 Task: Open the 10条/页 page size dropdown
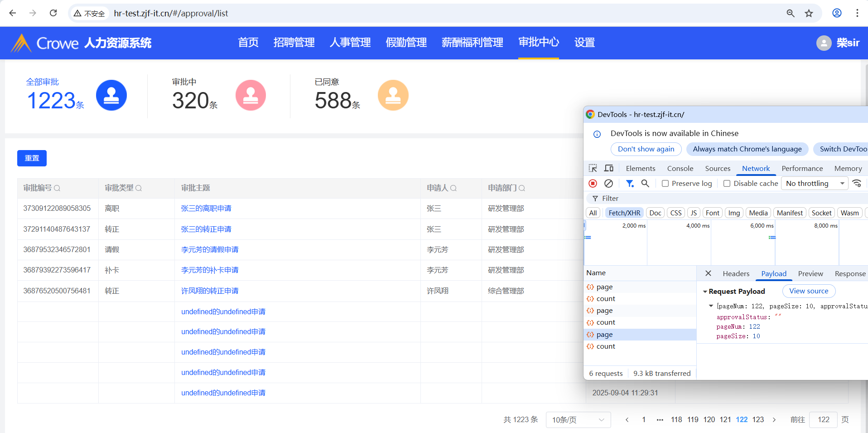[x=578, y=420]
